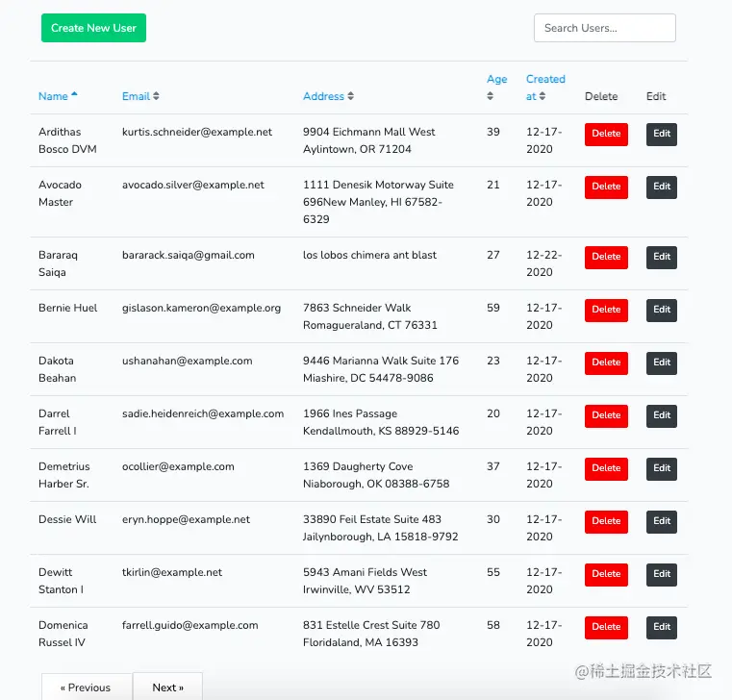Delete user Domenica Russel IV
This screenshot has height=700, width=732.
(x=606, y=627)
